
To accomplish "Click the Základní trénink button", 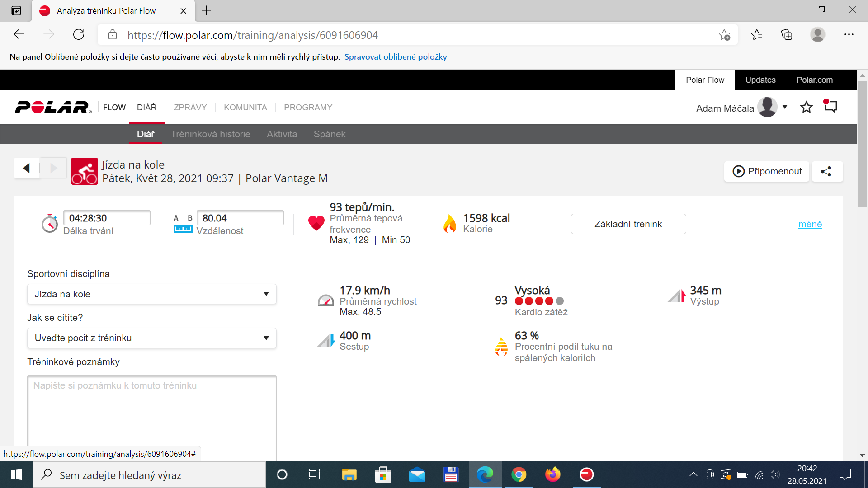I will 628,224.
